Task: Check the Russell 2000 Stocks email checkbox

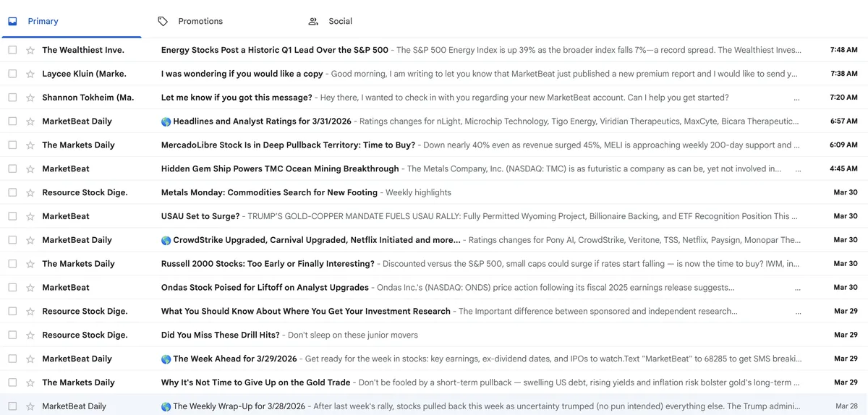Action: click(x=12, y=264)
